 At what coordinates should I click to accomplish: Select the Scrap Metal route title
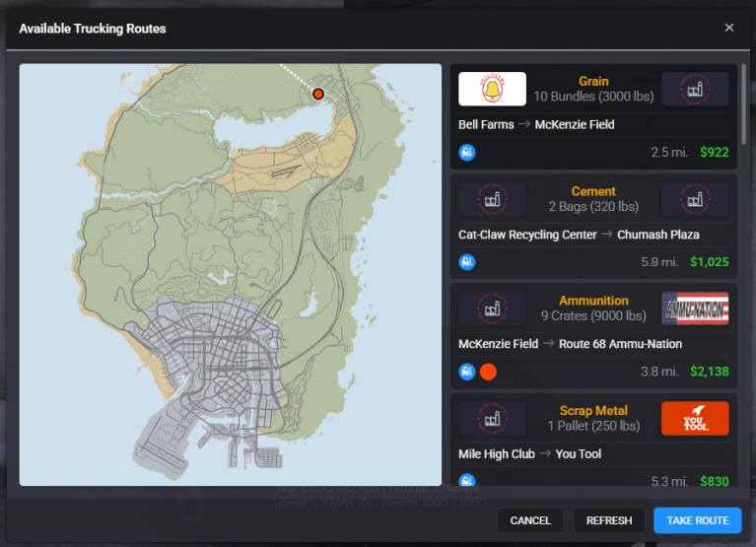[x=593, y=411]
